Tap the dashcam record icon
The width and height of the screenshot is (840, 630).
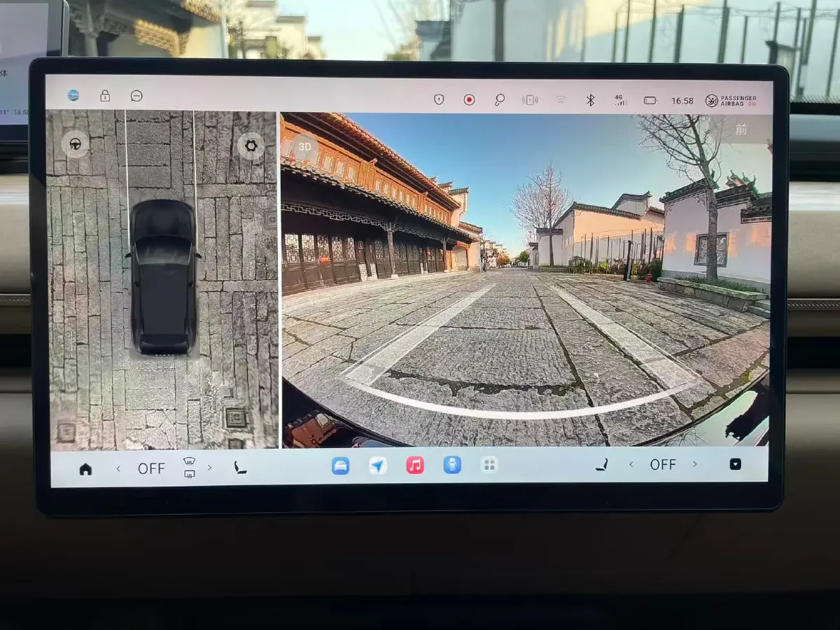coord(469,100)
